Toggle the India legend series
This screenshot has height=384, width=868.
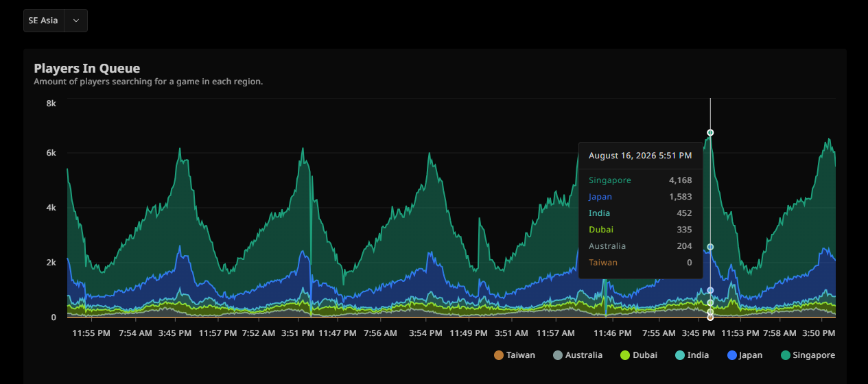pos(692,355)
